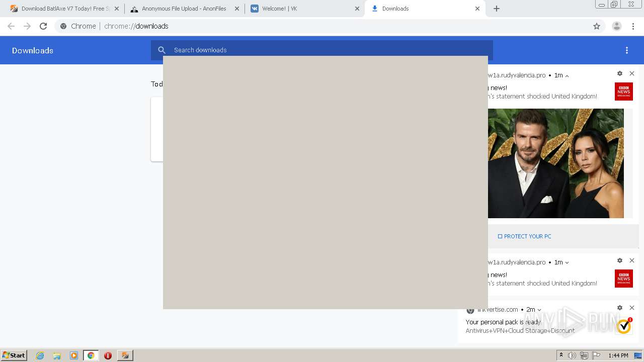Click the magnifier icon in Search downloads
The width and height of the screenshot is (644, 362).
[x=162, y=50]
